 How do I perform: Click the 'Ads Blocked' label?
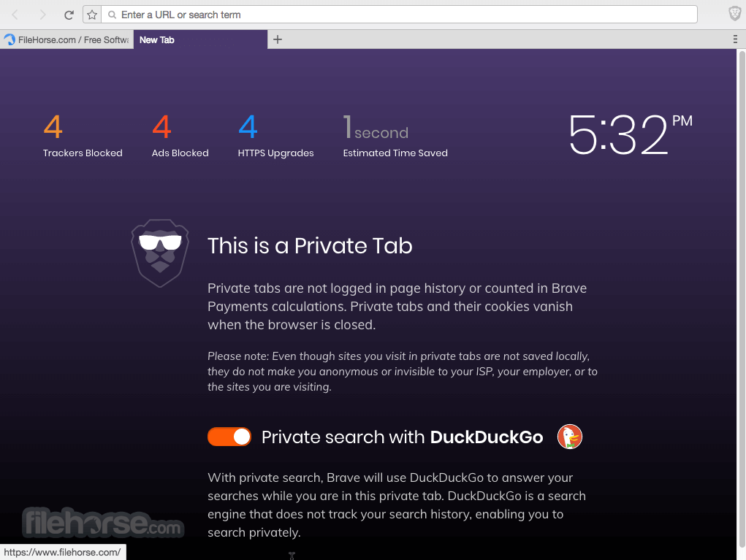pos(180,153)
